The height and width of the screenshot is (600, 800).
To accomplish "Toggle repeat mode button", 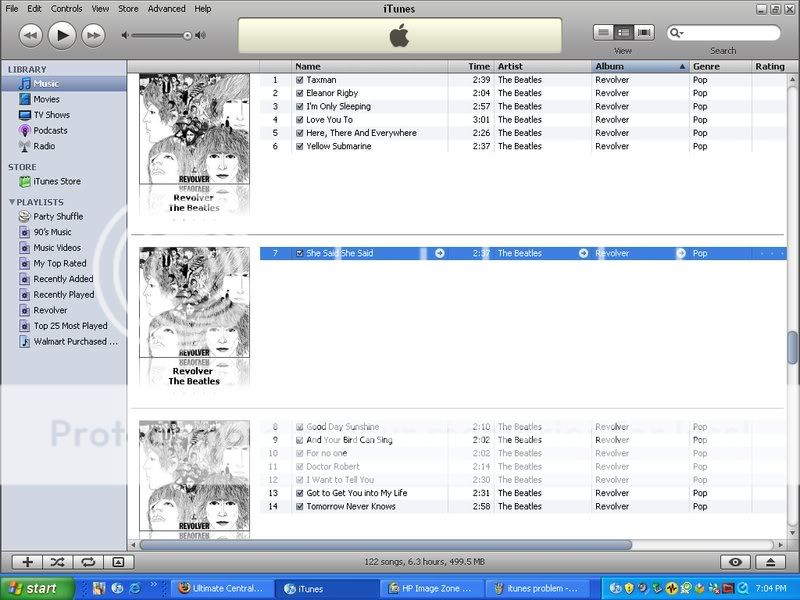I will point(88,562).
